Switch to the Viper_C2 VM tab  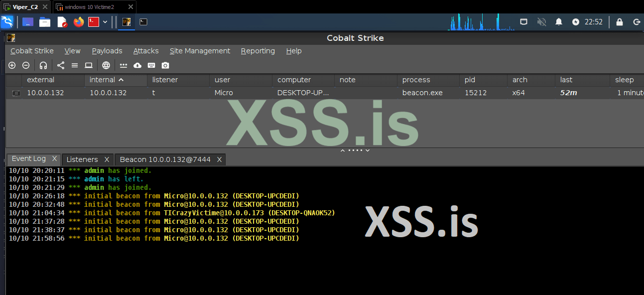point(25,7)
